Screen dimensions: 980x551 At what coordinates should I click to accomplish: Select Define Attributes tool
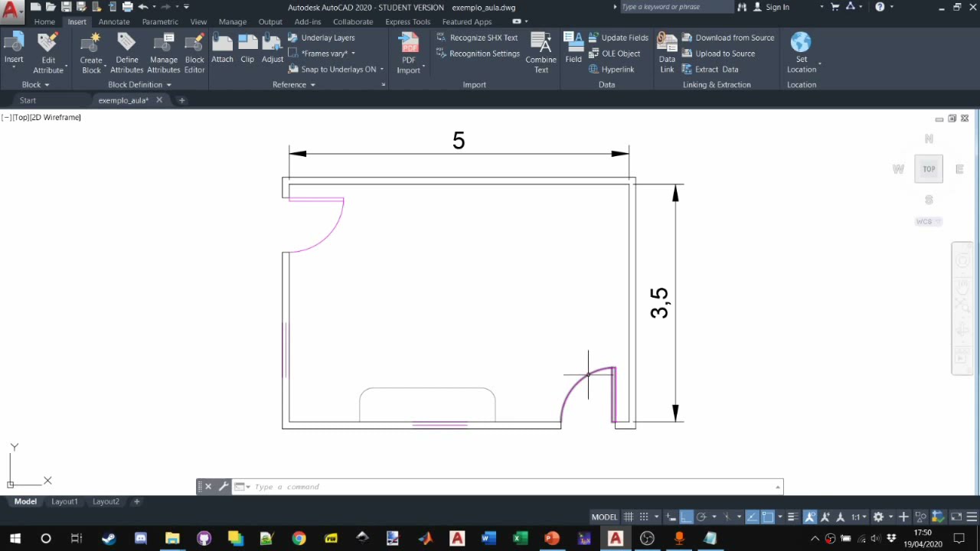127,53
